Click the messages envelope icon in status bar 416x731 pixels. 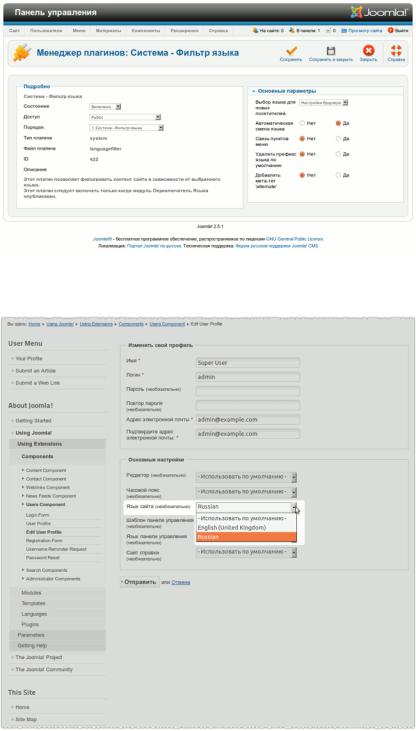coord(328,30)
